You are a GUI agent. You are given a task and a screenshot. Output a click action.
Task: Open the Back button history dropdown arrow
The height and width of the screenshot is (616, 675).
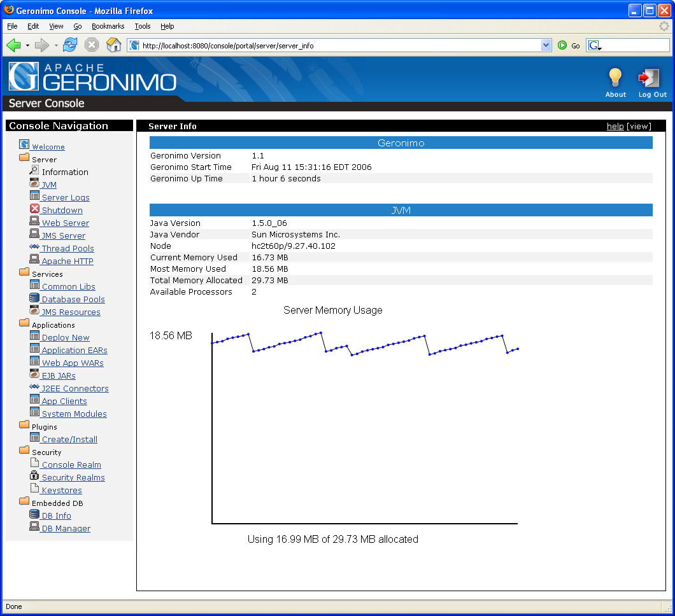click(x=27, y=45)
